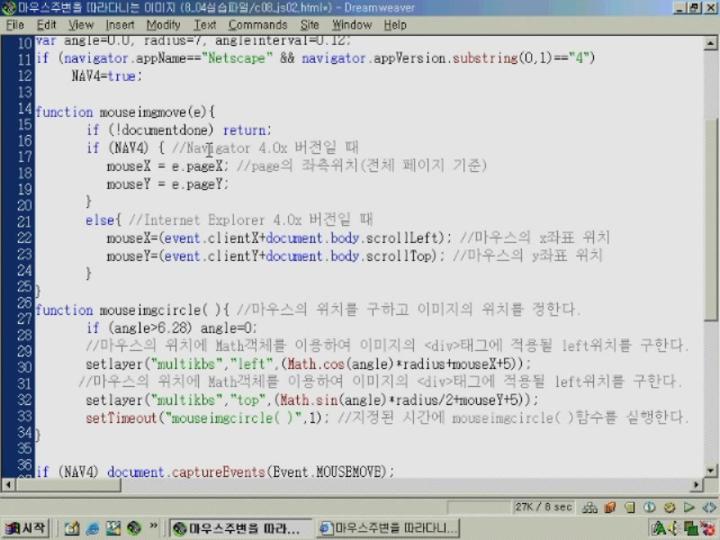The height and width of the screenshot is (540, 720).
Task: Click the horizontal scrollbar right arrow
Action: pos(697,484)
